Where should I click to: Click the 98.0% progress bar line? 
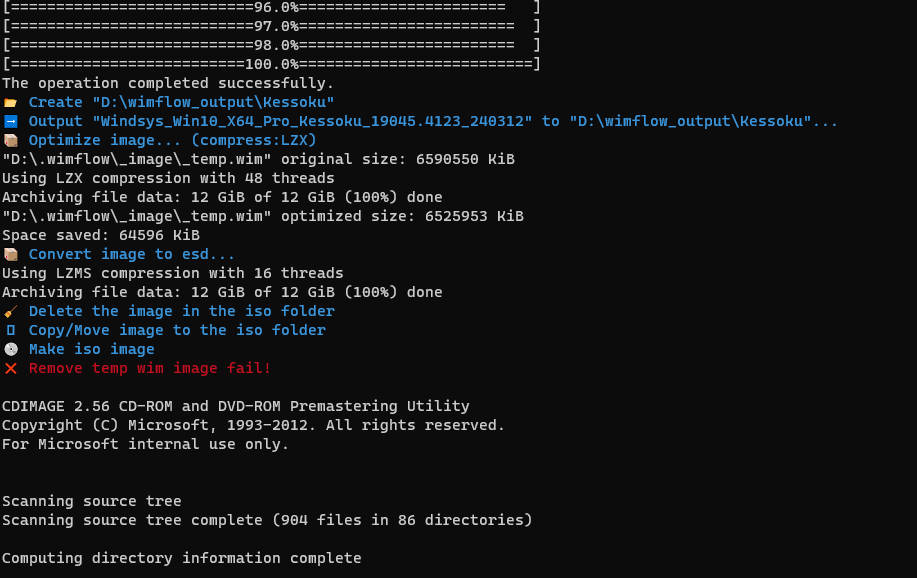tap(271, 45)
